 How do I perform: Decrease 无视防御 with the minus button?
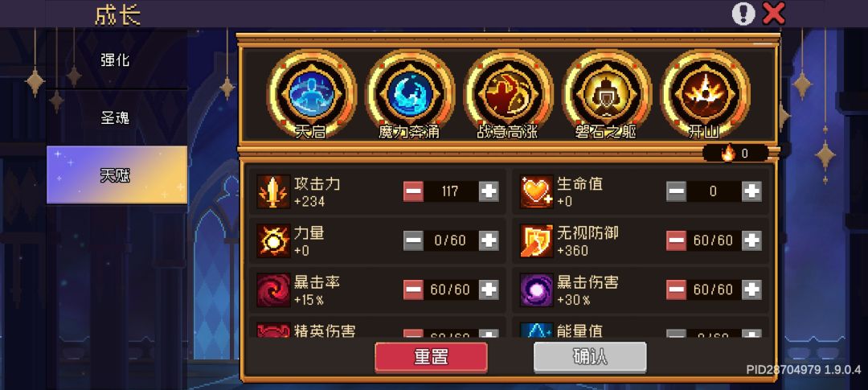point(676,241)
